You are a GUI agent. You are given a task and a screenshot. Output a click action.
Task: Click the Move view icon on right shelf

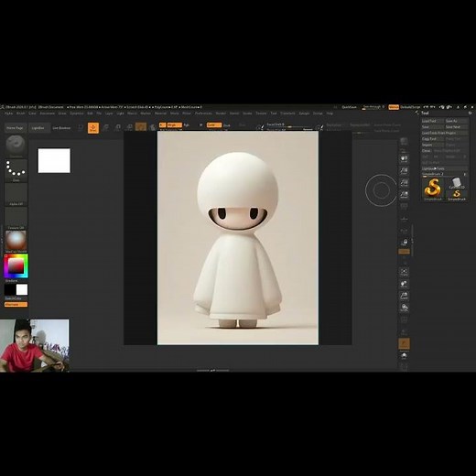(x=404, y=284)
